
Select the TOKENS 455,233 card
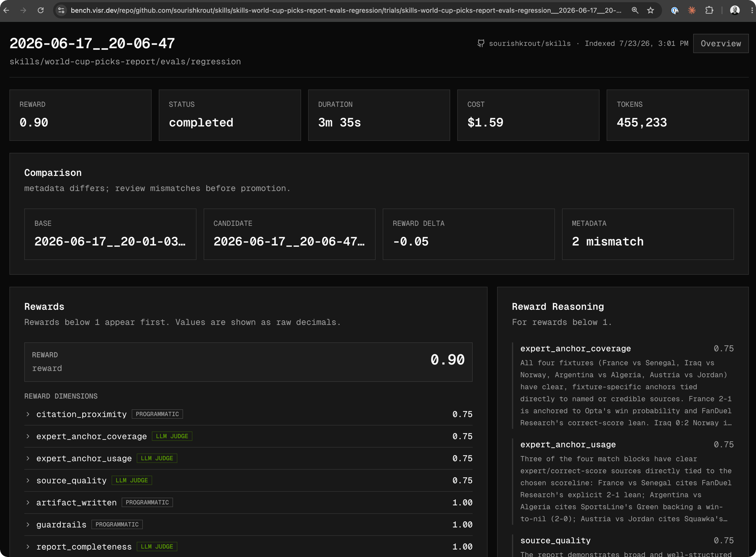tap(678, 115)
